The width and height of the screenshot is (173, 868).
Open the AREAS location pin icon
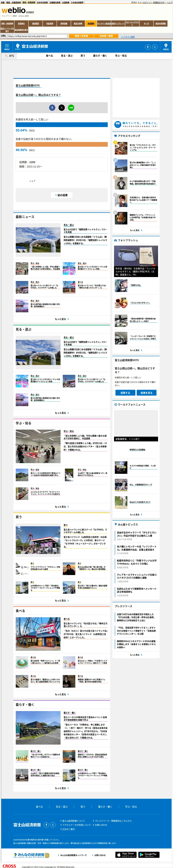coord(166,47)
